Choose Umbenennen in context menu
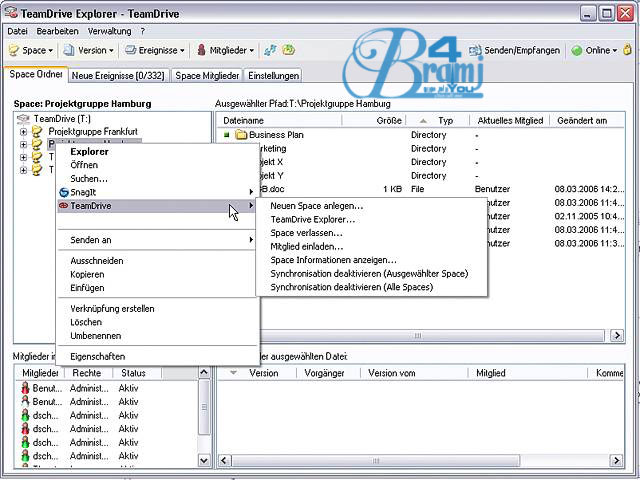This screenshot has height=480, width=640. [157, 336]
